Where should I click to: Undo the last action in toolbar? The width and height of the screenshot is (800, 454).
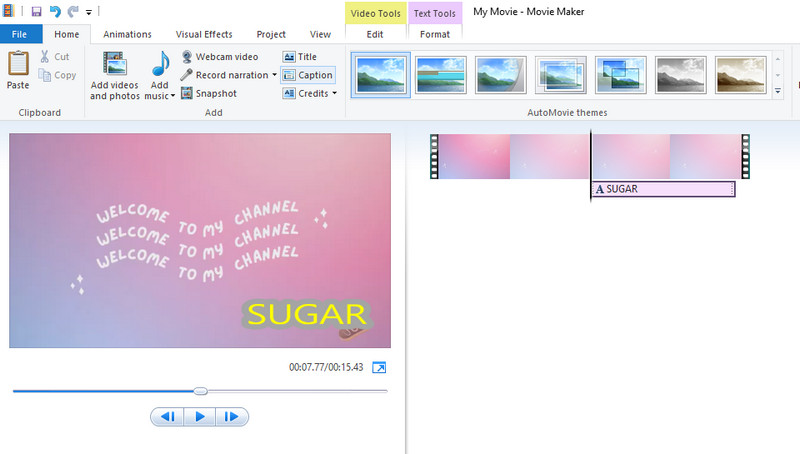click(55, 11)
